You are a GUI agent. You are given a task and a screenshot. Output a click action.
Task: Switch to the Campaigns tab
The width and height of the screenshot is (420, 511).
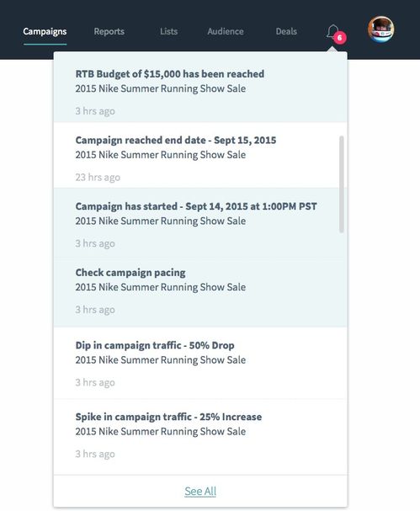[x=45, y=32]
